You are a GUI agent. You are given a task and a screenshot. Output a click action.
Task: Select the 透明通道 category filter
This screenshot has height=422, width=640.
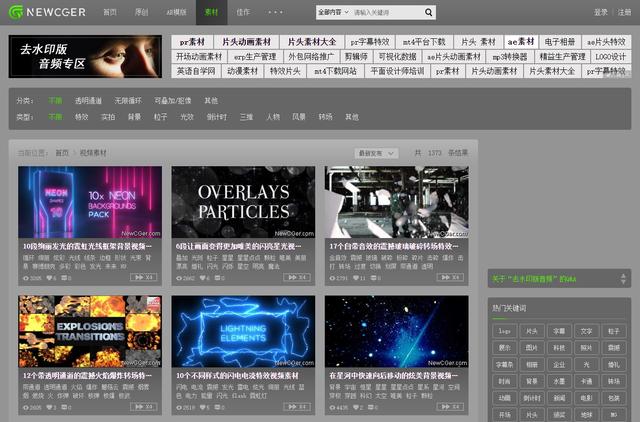(87, 101)
